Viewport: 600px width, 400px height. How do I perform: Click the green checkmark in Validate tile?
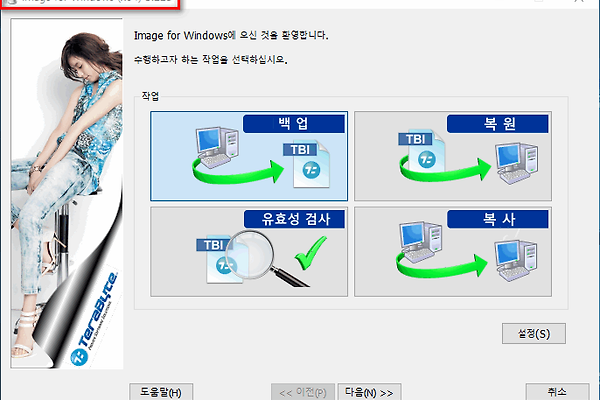pyautogui.click(x=311, y=253)
